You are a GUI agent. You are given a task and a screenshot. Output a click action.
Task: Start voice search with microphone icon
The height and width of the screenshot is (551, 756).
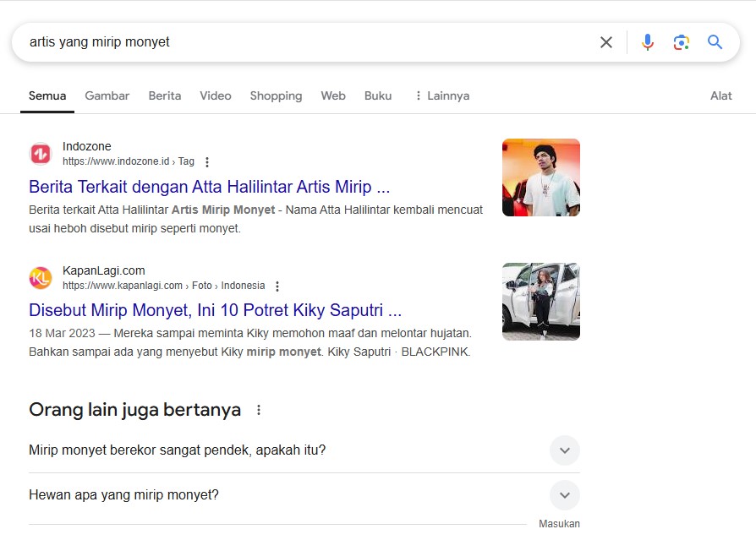[x=648, y=42]
